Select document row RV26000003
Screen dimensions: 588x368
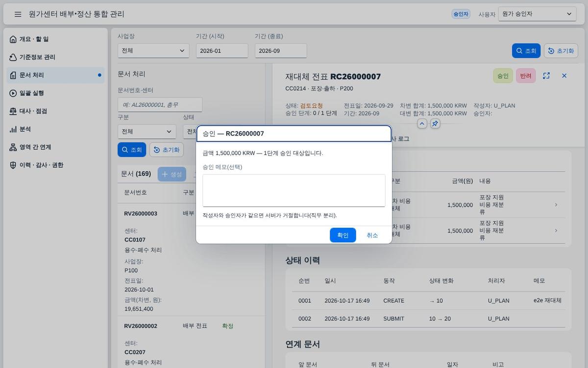(191, 260)
